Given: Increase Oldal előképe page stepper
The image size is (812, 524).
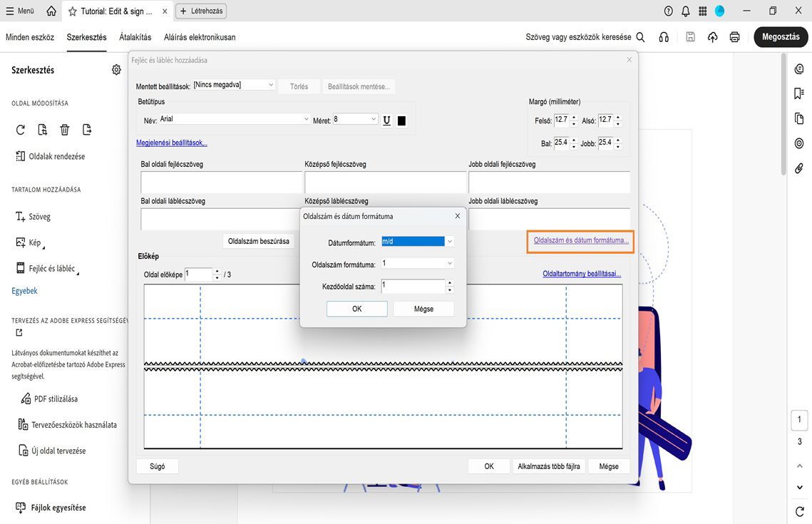Looking at the screenshot, I should [217, 272].
